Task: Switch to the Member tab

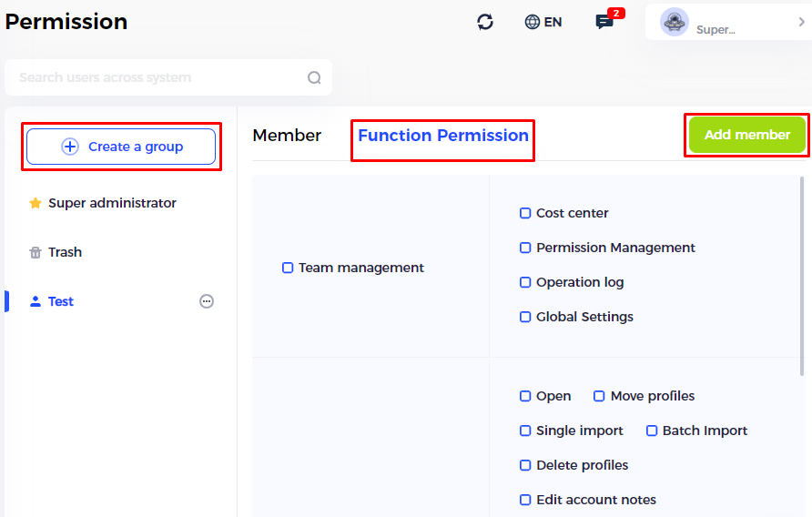Action: 287,136
